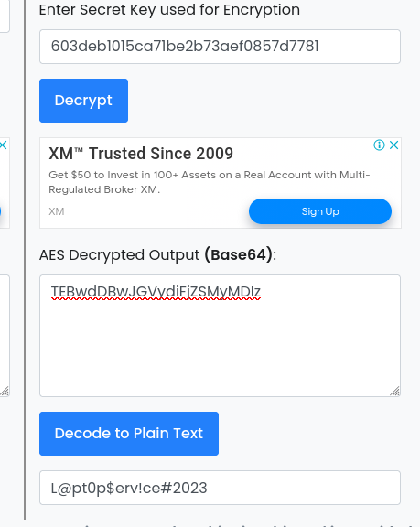Click the ad description about $50 to invest
The width and height of the screenshot is (420, 527).
209,182
